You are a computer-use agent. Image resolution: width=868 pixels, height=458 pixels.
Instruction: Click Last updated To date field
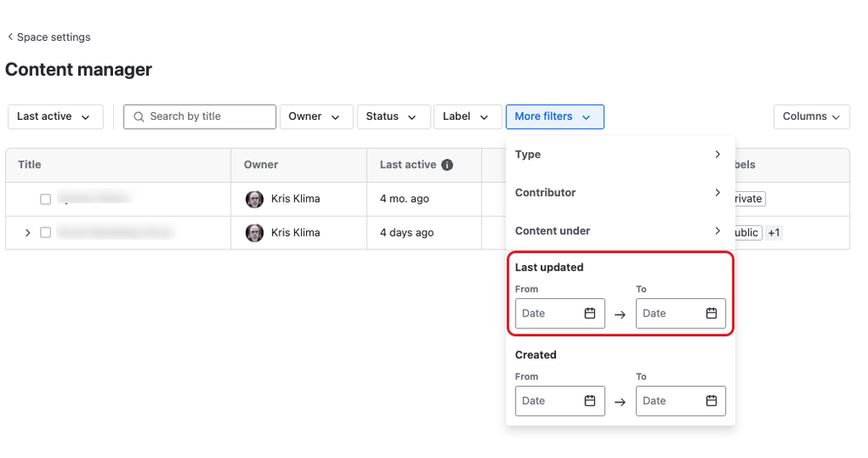[680, 314]
